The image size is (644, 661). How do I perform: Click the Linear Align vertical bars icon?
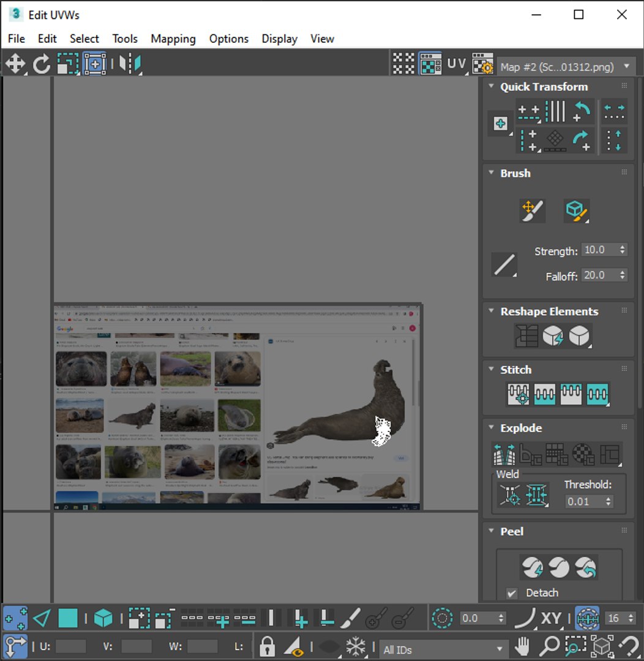click(555, 112)
